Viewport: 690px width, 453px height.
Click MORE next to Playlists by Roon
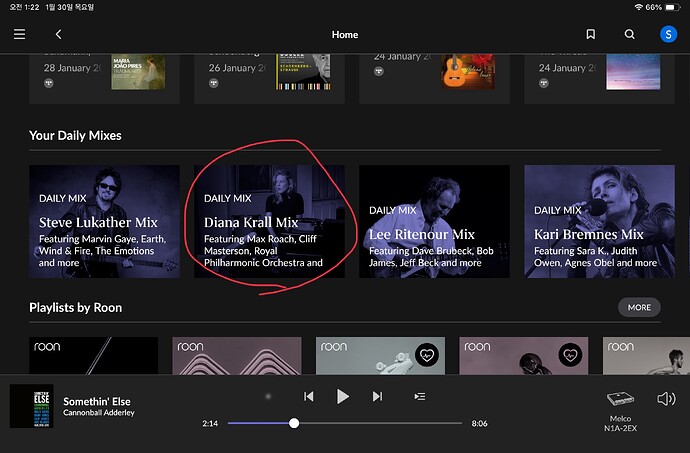[639, 307]
